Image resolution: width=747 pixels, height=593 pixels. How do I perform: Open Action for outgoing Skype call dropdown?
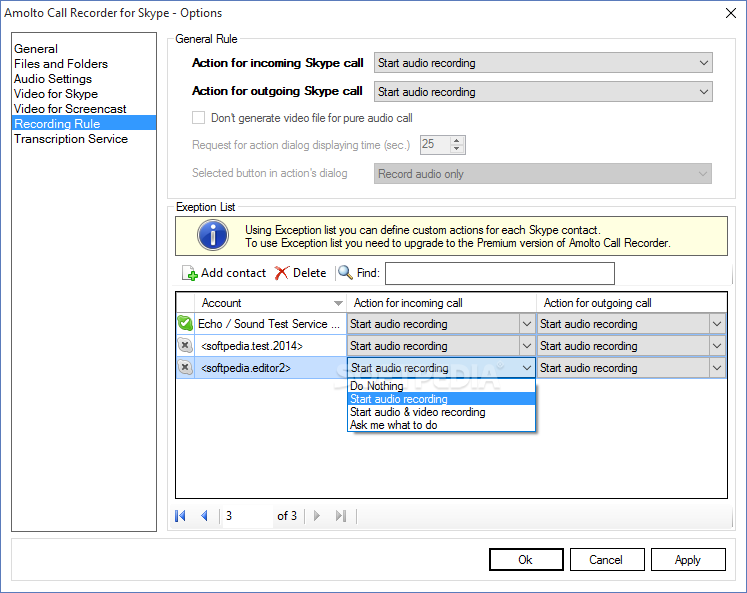[543, 91]
